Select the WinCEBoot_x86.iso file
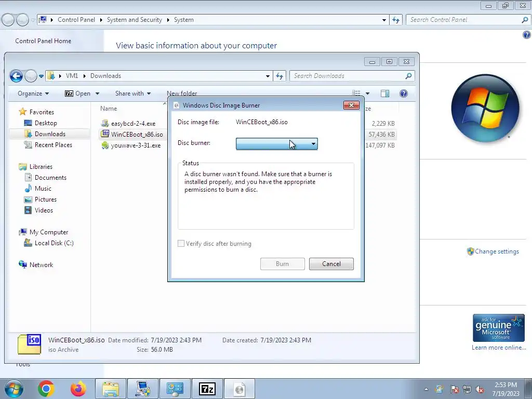This screenshot has height=399, width=532. click(x=137, y=135)
